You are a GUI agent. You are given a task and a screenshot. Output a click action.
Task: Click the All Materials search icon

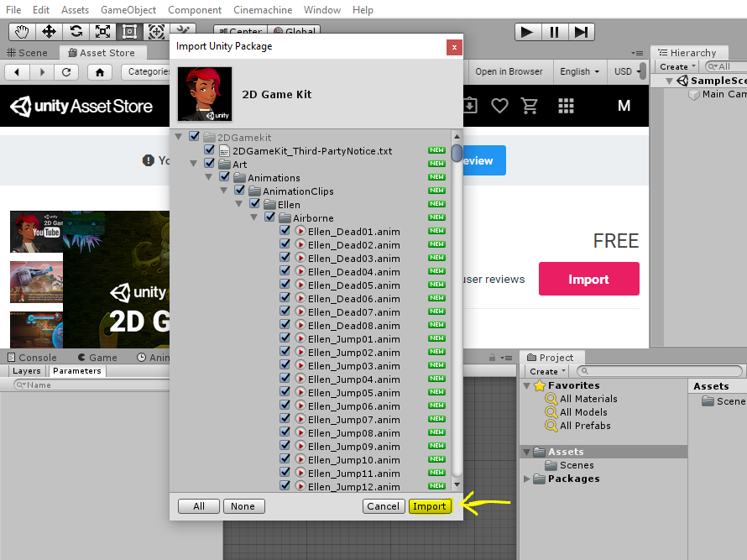coord(551,399)
